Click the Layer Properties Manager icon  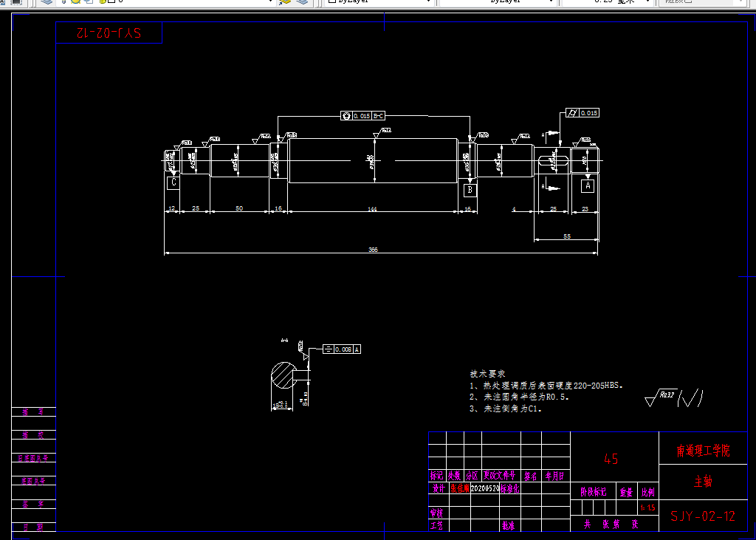(x=47, y=1)
